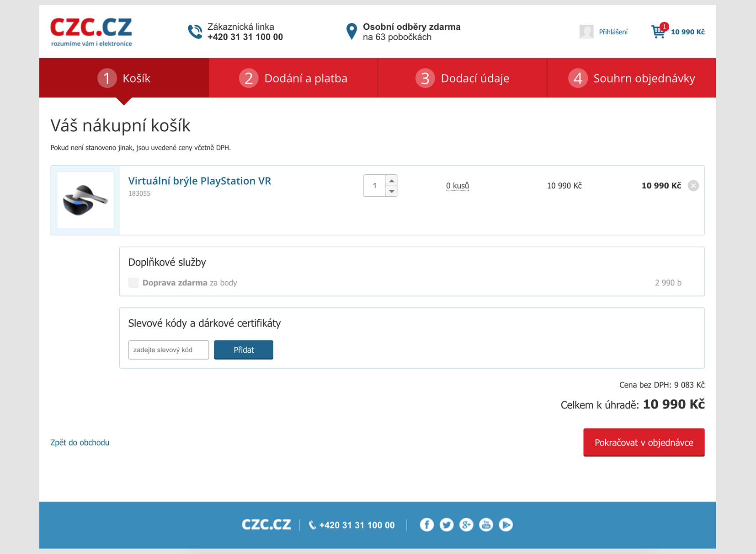Click the 0 kusů availability link
This screenshot has width=756, height=554.
click(x=458, y=185)
